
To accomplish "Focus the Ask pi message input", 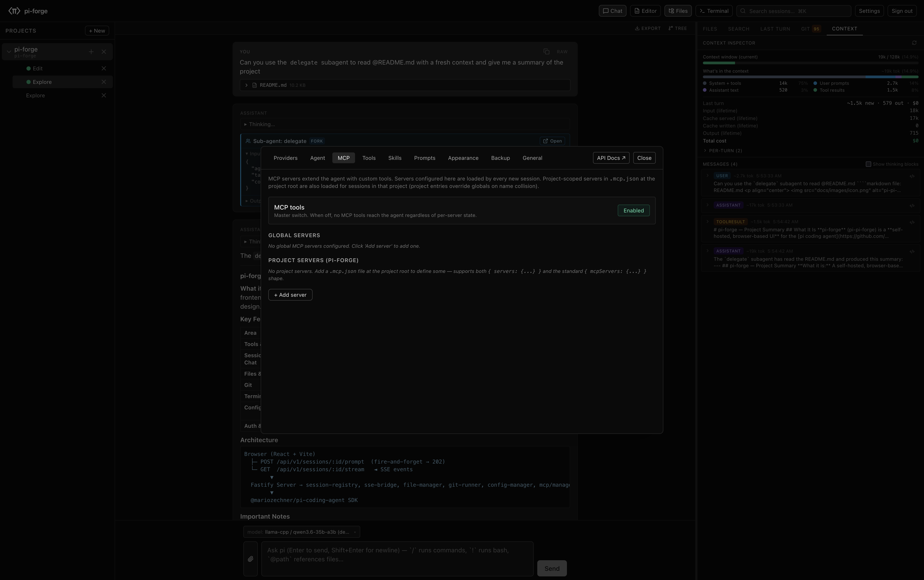I will (397, 559).
